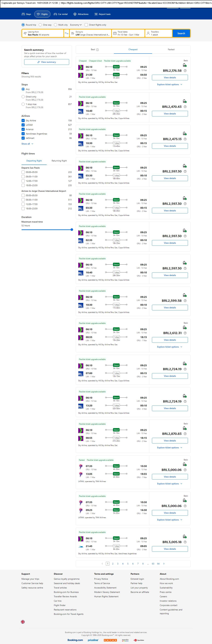Expand Explore ticket options for BRL2,612.31 flight
This screenshot has height=644, width=212.
170,347
